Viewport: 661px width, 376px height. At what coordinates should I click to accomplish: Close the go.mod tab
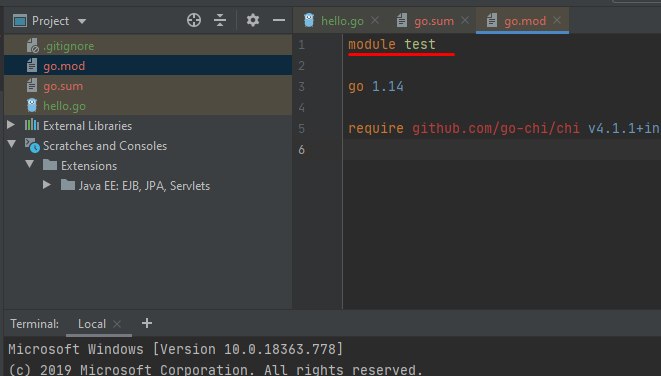[x=557, y=20]
